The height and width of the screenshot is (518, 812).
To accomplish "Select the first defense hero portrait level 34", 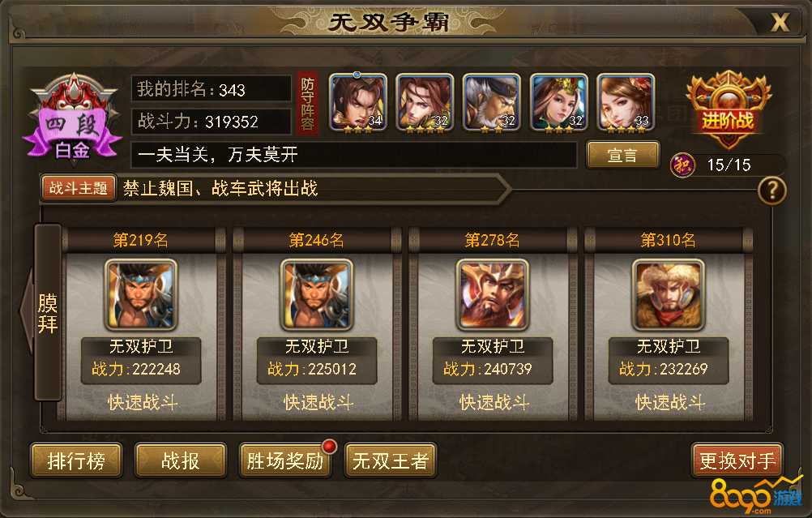I will point(358,103).
